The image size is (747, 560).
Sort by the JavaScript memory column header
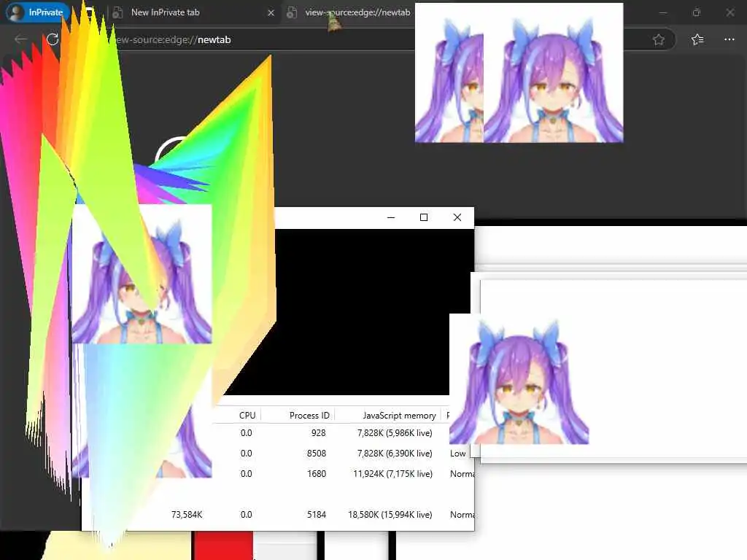pos(399,415)
